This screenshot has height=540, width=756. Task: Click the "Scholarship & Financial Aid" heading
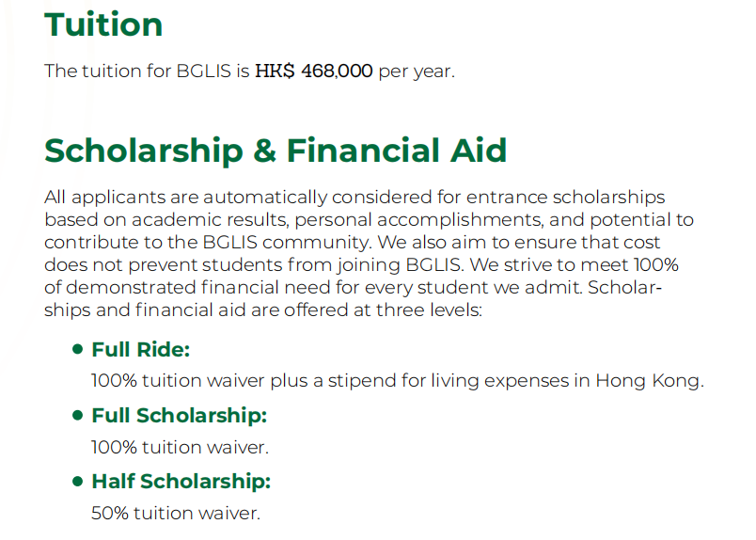coord(276,151)
